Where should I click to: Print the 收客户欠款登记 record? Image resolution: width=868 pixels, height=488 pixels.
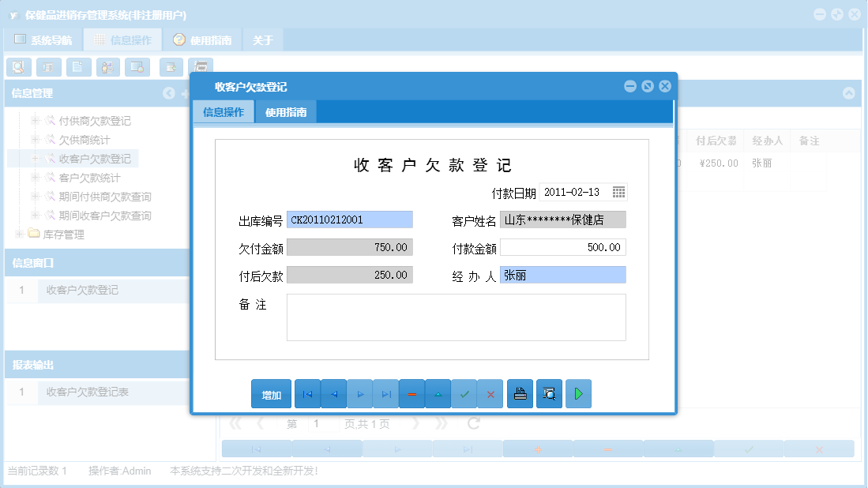[x=520, y=393]
